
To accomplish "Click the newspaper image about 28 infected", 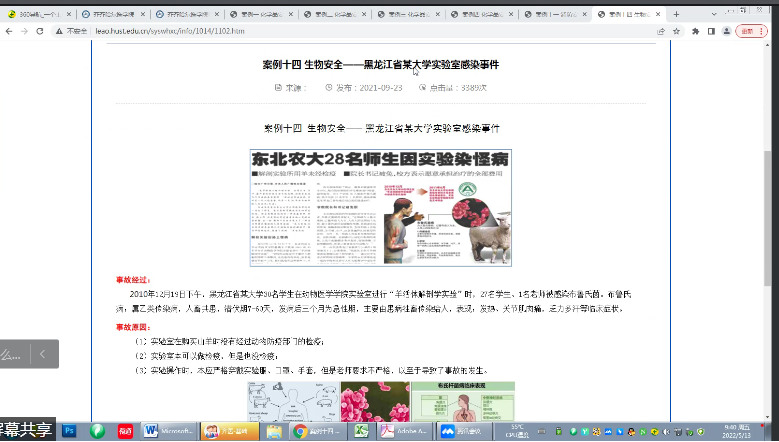I will [x=380, y=207].
